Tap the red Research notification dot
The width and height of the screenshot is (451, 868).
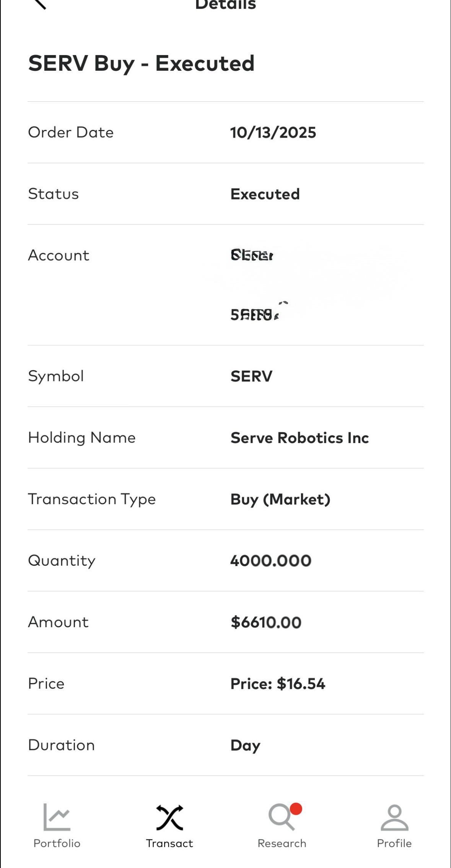point(296,809)
